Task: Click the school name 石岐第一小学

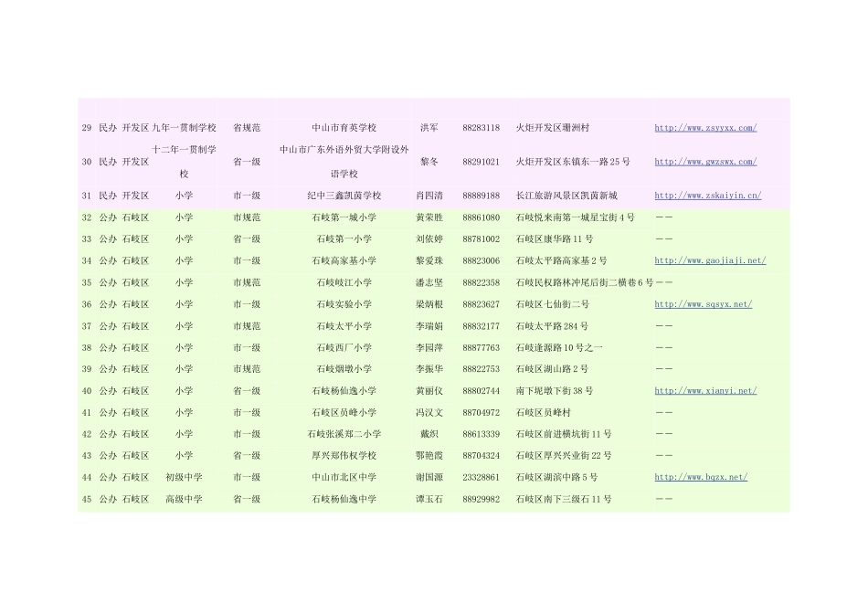Action: (x=344, y=239)
